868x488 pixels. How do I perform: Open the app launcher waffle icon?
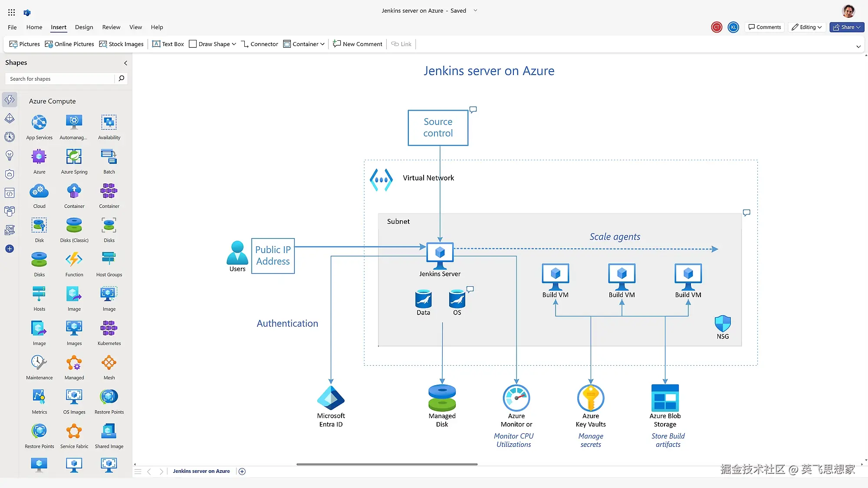(x=12, y=12)
